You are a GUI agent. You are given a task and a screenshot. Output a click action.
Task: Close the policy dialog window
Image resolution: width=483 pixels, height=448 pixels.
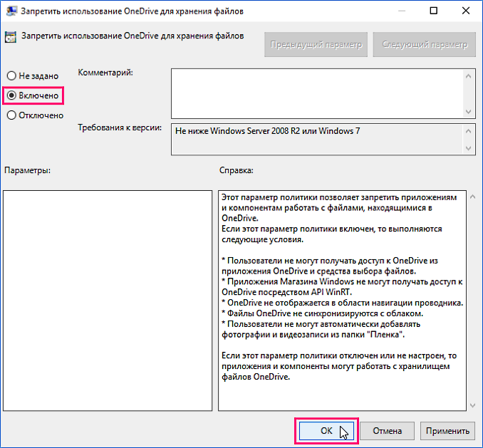click(x=466, y=11)
